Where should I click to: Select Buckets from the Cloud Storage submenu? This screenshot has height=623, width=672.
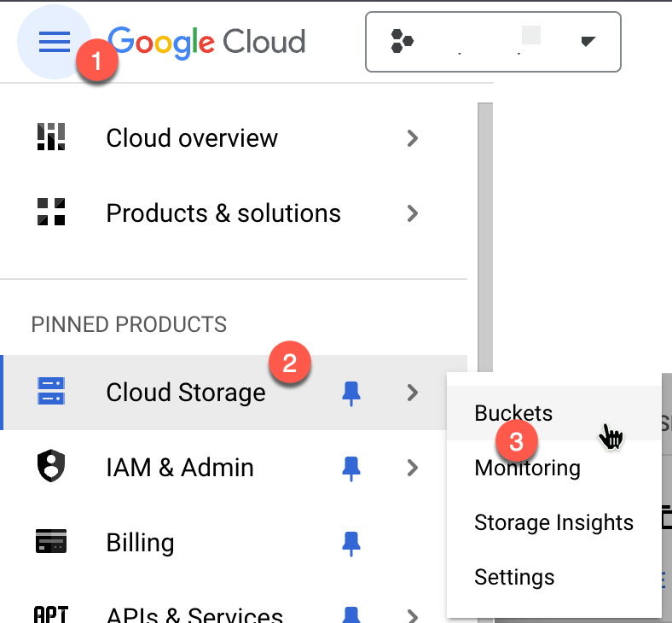pyautogui.click(x=513, y=413)
